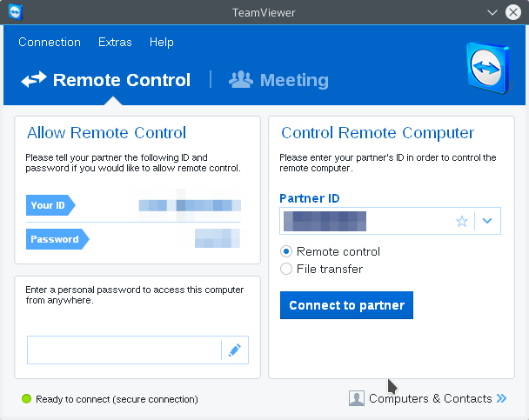Click the contacts person icon
The width and height of the screenshot is (529, 420).
tap(356, 398)
